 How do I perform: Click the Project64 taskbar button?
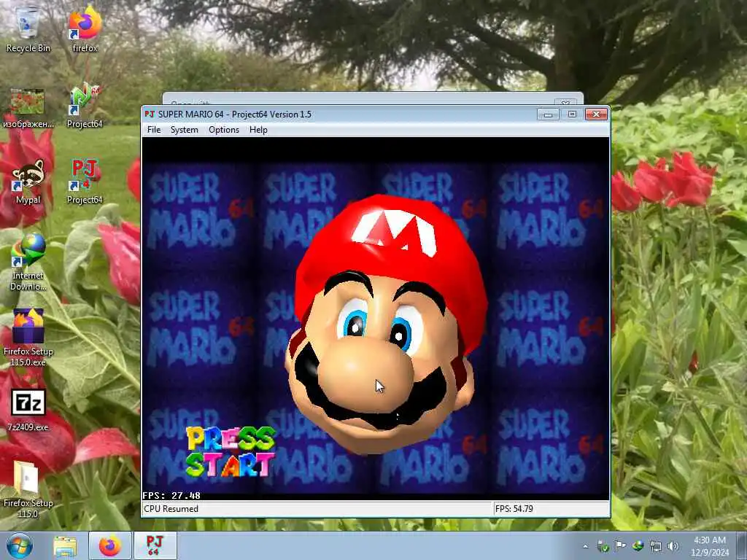click(155, 545)
